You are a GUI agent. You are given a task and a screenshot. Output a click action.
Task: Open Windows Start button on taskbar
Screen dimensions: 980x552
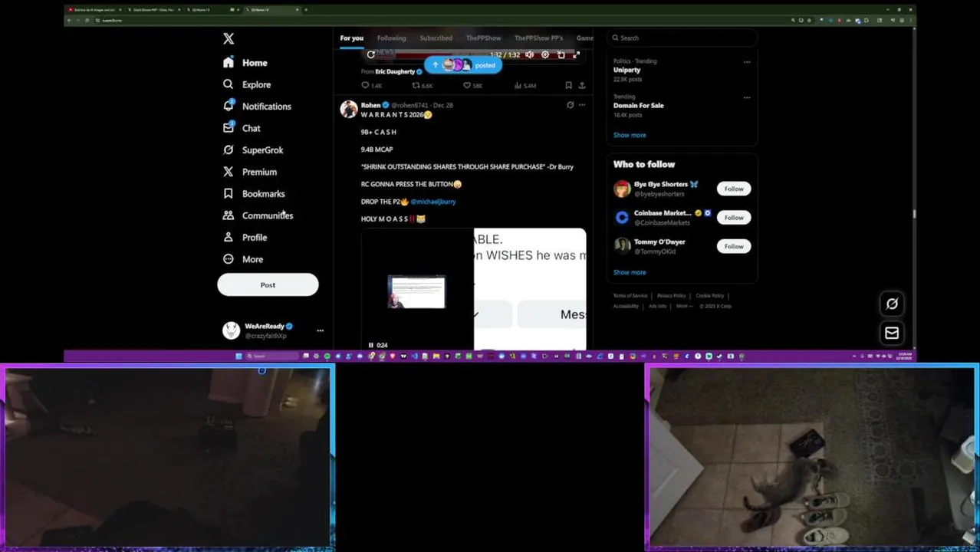238,356
